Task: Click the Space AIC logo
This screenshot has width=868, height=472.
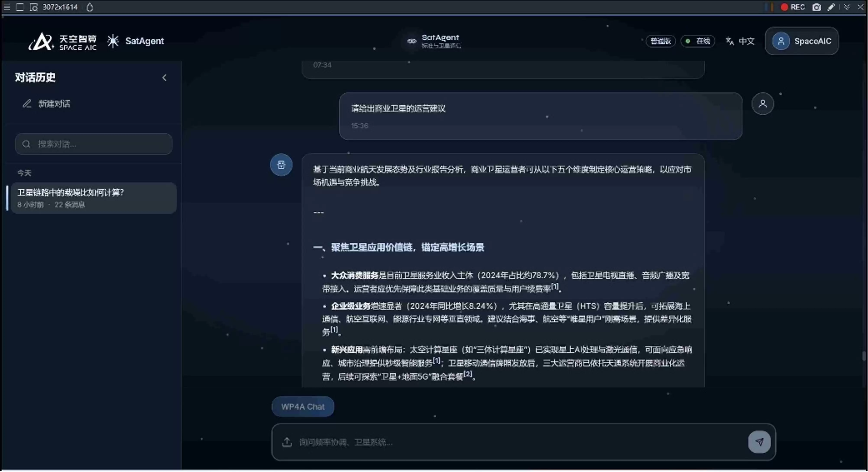Action: point(63,41)
